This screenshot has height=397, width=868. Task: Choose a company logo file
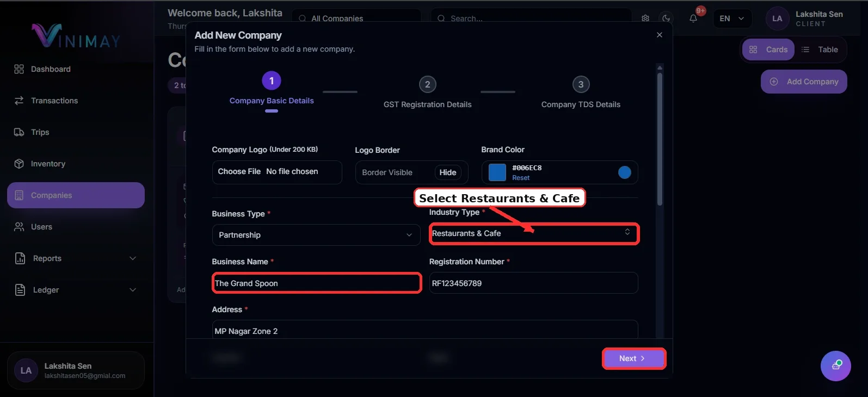point(277,172)
